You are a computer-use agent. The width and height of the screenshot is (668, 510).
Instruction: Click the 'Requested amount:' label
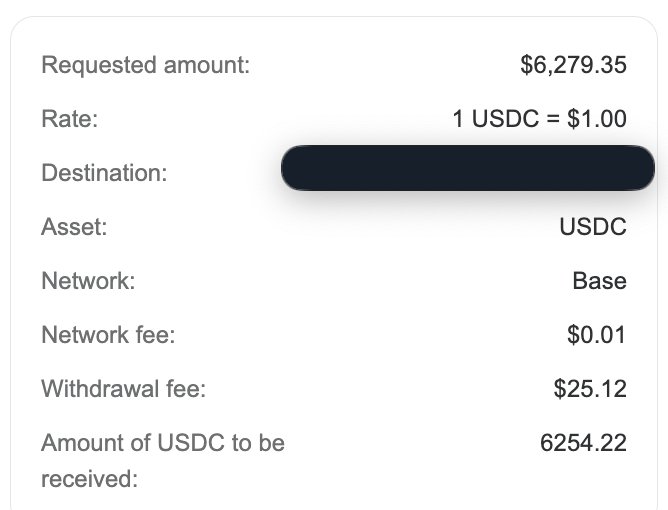click(145, 66)
